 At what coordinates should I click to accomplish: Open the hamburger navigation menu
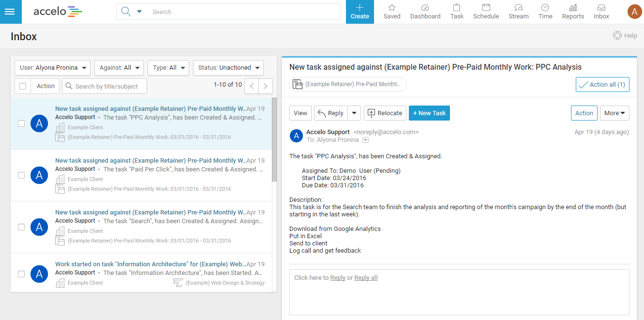tap(11, 12)
